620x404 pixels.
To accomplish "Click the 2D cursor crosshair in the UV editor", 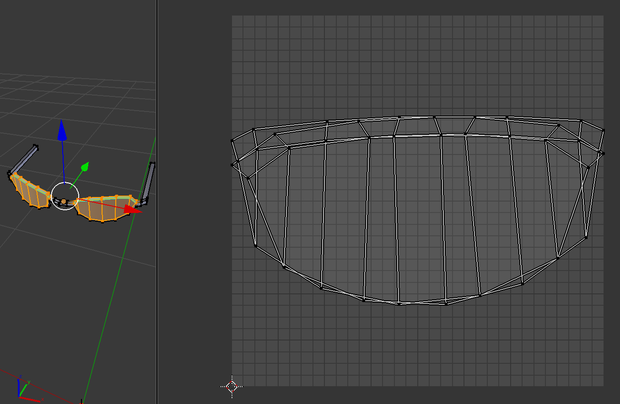I will point(232,386).
